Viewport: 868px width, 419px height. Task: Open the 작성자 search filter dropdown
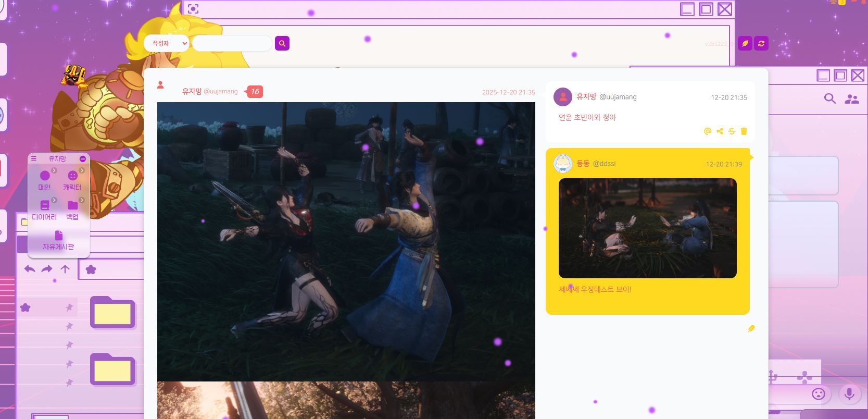(x=167, y=43)
